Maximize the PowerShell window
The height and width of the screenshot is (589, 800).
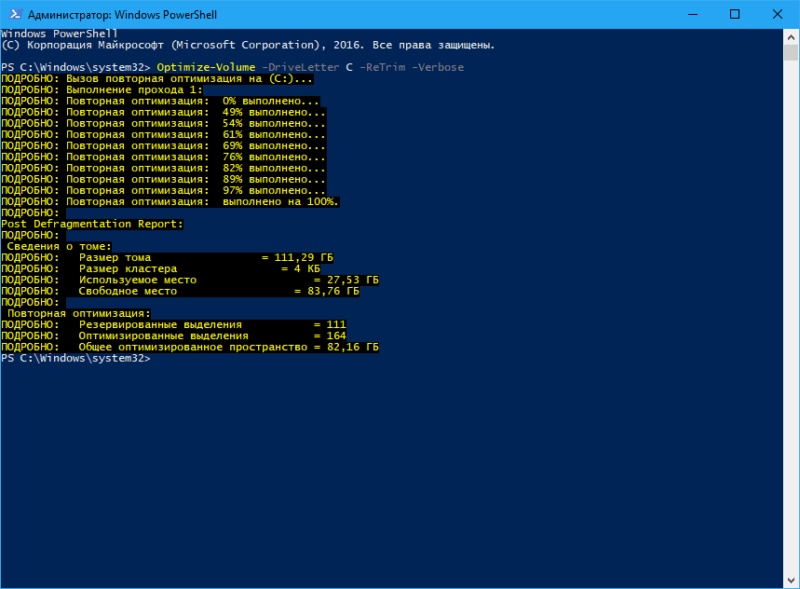point(735,14)
